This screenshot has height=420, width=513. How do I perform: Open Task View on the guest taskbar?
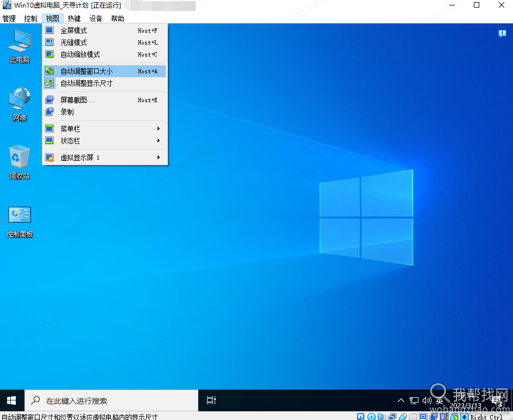[x=211, y=400]
